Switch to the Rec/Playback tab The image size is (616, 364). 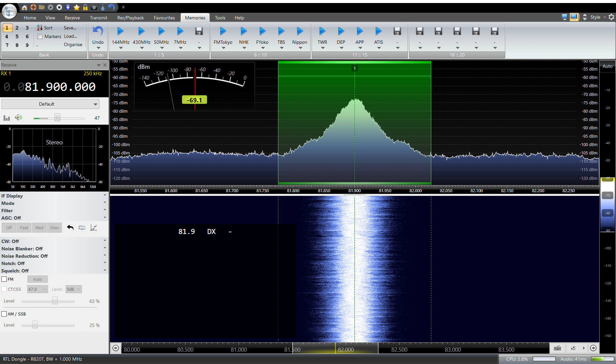tap(130, 18)
